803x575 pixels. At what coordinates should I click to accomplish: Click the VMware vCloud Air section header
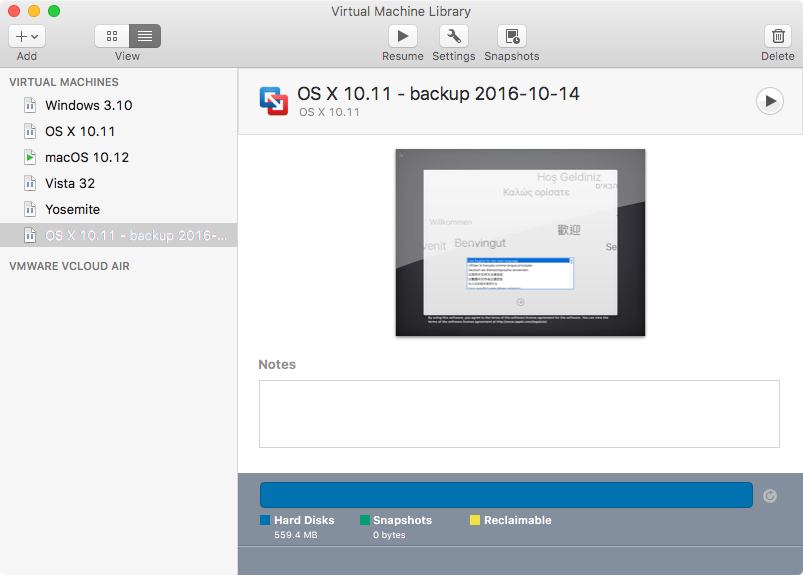coord(69,266)
